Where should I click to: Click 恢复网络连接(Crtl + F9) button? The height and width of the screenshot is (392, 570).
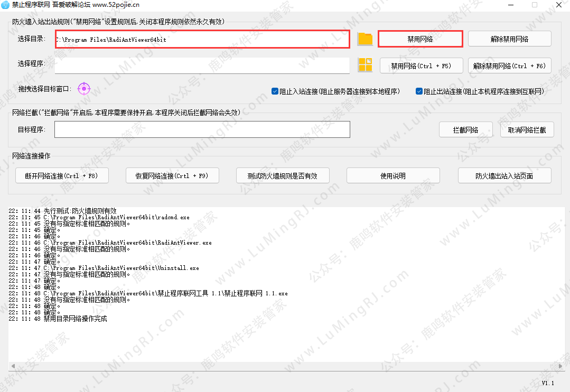tap(172, 176)
